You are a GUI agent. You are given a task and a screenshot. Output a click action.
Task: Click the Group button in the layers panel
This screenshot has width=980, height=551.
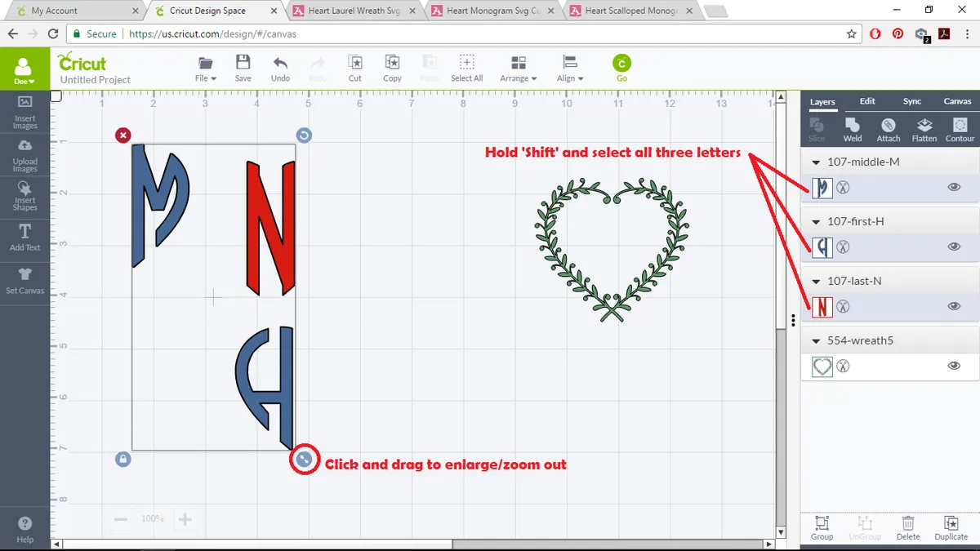point(822,528)
